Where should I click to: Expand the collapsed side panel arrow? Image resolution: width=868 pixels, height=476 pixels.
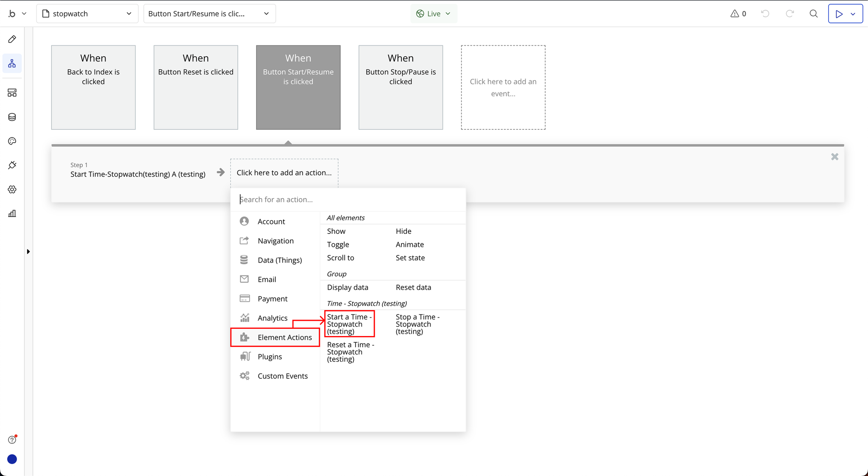tap(28, 252)
